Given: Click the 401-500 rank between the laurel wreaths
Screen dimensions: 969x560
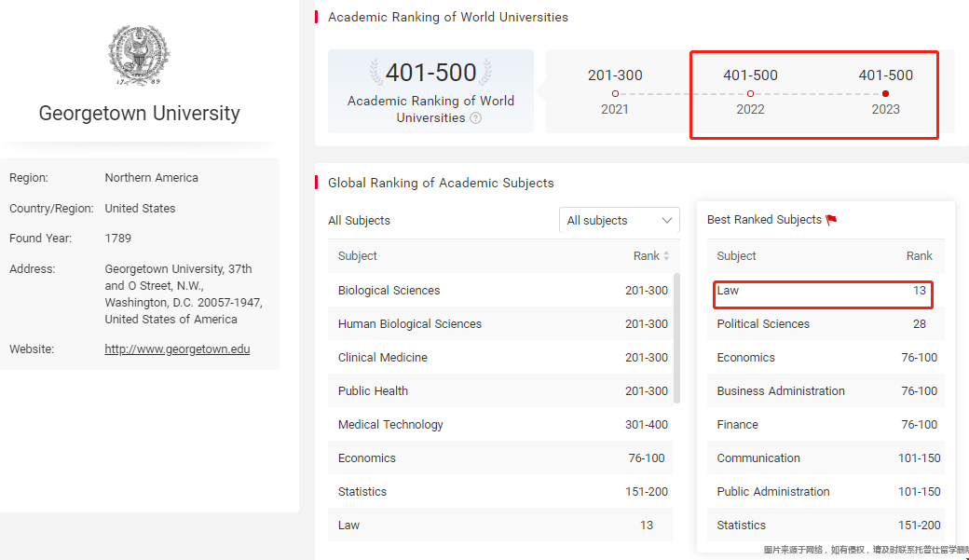Looking at the screenshot, I should pos(430,73).
